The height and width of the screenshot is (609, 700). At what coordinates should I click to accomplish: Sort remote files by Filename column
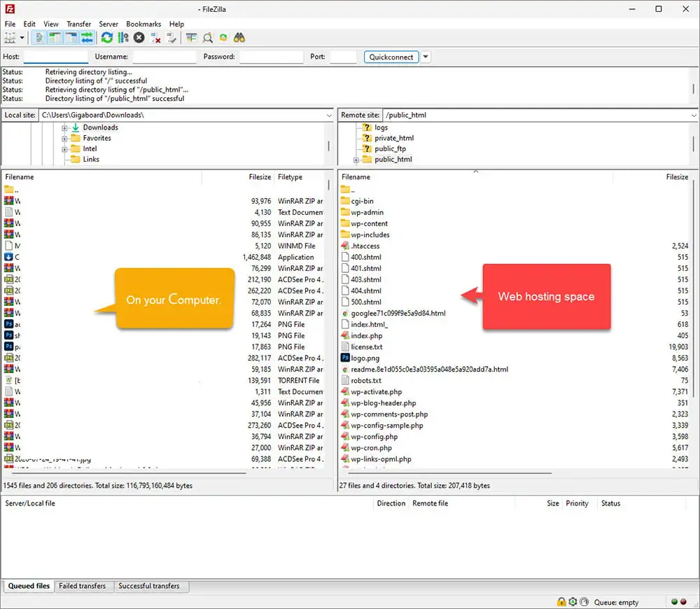coord(356,177)
